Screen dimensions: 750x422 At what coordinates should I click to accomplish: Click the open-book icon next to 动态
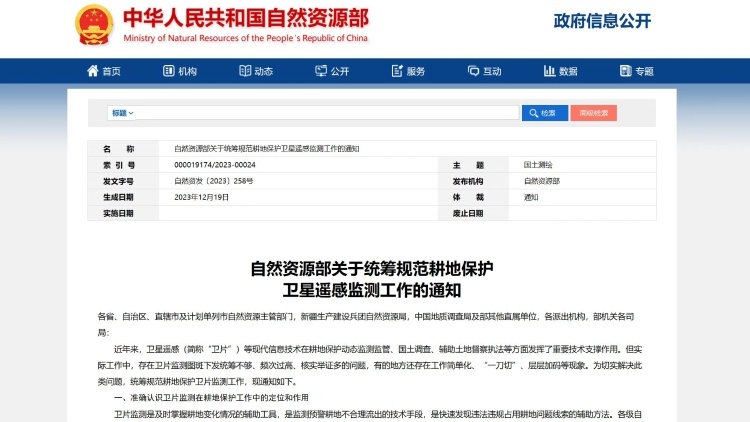pos(245,72)
